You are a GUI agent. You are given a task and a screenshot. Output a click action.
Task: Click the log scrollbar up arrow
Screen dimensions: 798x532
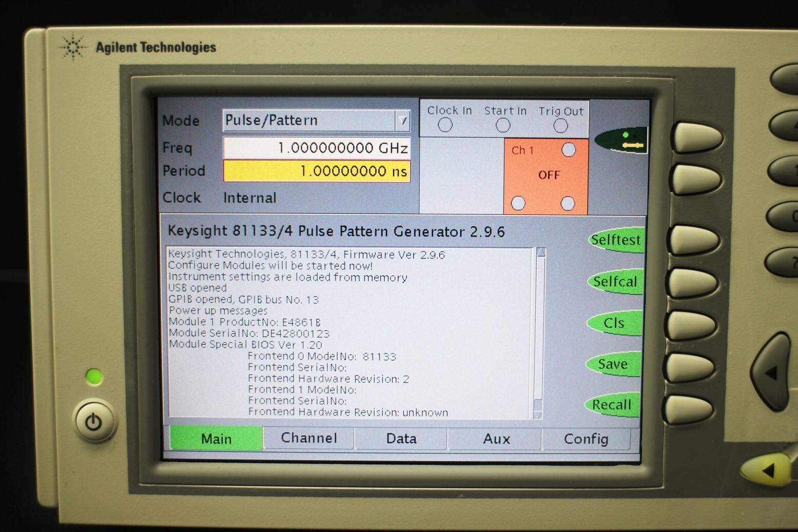(541, 252)
